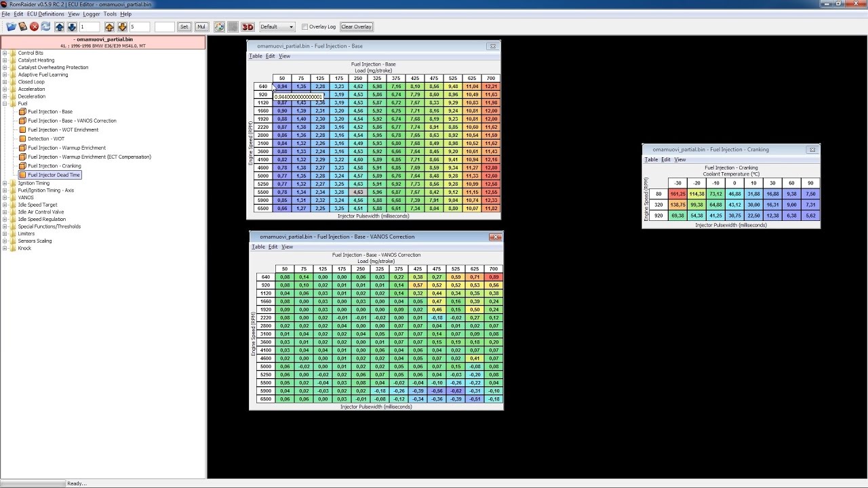868x488 pixels.
Task: Expand the Catalyst Heating category
Action: (5, 60)
